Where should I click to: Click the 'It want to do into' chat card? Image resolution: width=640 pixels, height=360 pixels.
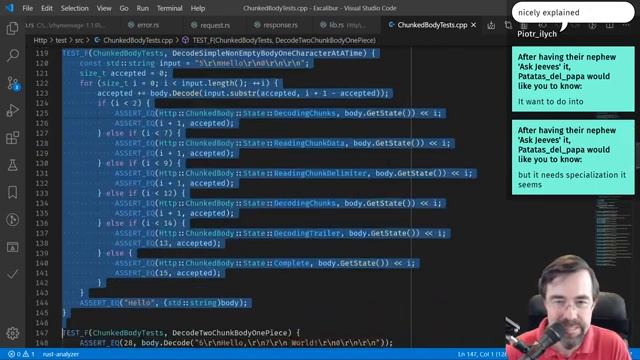(573, 79)
